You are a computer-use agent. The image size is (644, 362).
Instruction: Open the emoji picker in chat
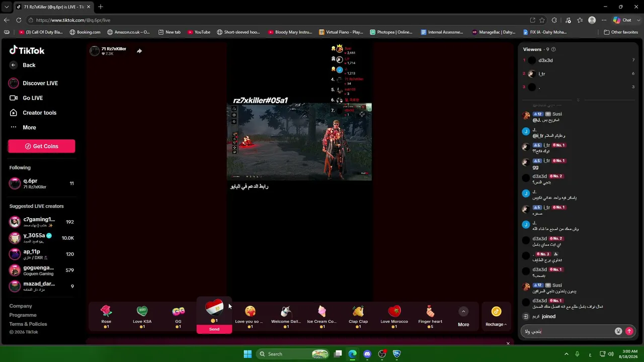coord(618,331)
